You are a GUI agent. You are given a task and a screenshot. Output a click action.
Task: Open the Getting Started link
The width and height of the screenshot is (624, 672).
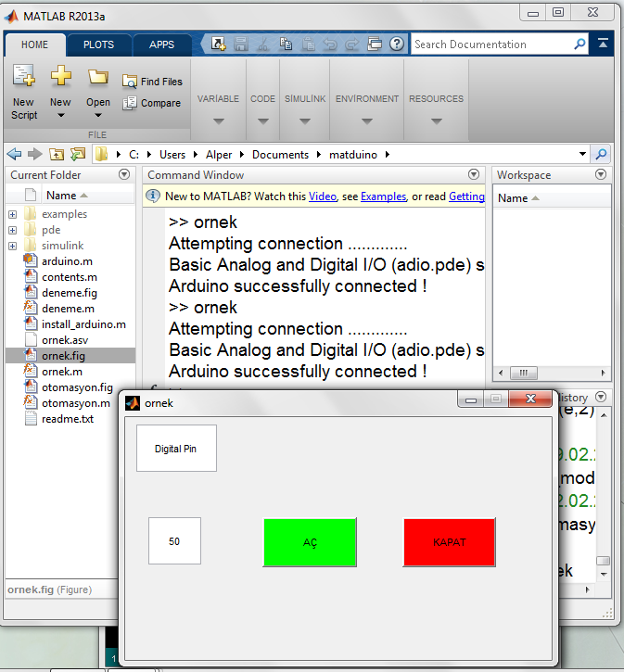pos(466,197)
